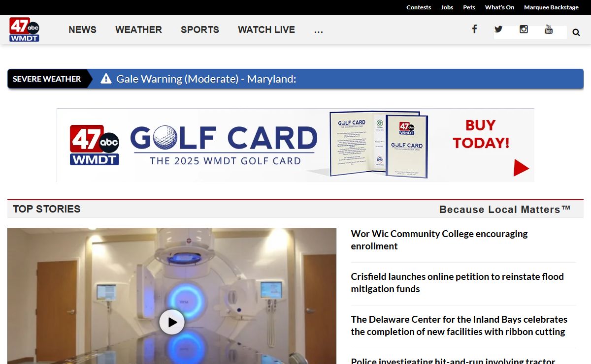Screen dimensions: 591x364
Task: Open the Jobs link
Action: pos(447,7)
